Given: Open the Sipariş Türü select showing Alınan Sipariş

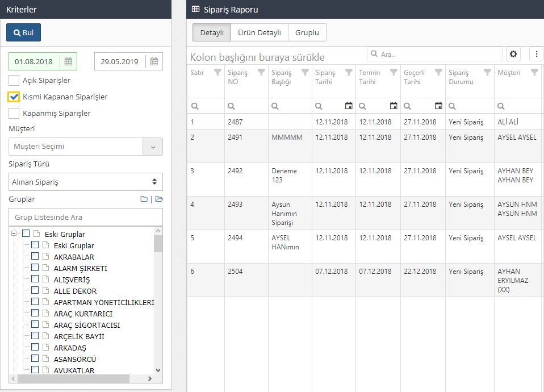Looking at the screenshot, I should [86, 182].
